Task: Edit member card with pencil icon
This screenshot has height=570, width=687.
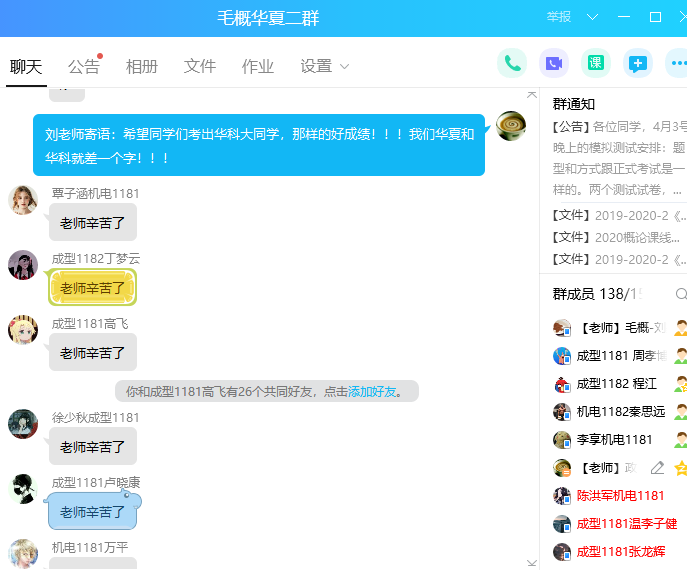Action: pos(657,467)
